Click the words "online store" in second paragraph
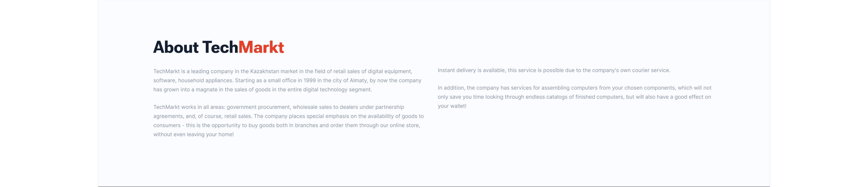 404,125
